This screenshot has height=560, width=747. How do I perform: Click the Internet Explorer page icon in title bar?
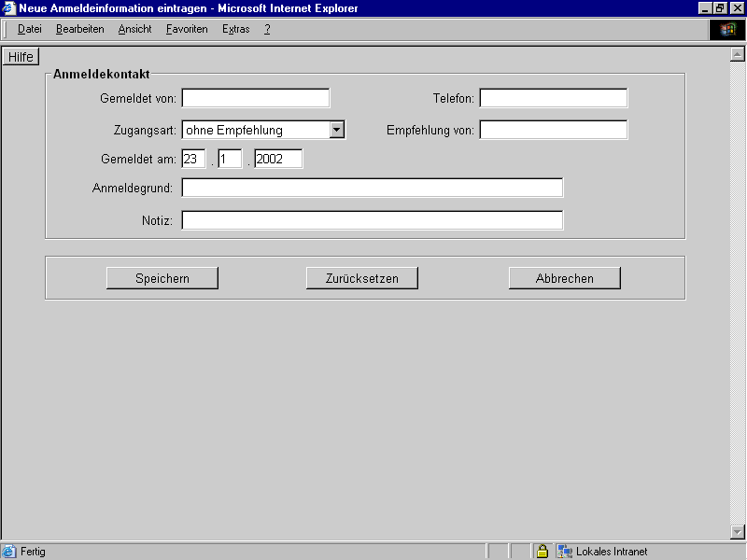coord(9,8)
